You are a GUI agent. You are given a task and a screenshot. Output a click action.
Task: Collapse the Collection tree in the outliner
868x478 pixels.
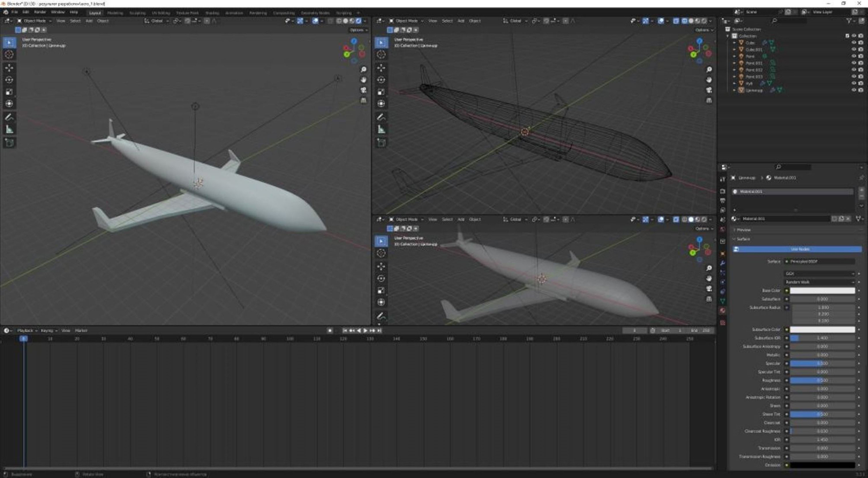click(728, 36)
